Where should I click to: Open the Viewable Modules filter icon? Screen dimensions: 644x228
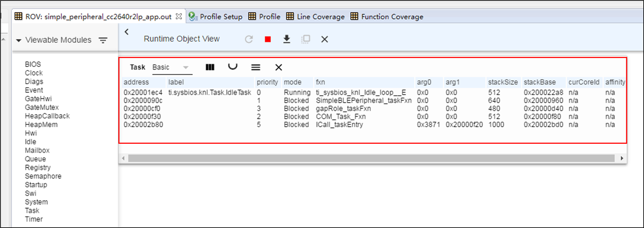click(x=103, y=40)
